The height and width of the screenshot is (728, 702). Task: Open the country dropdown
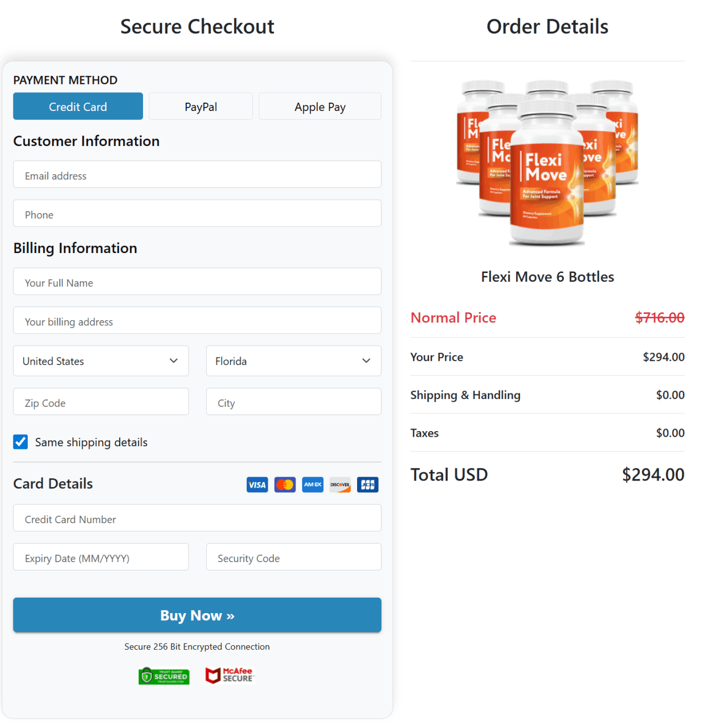point(100,361)
